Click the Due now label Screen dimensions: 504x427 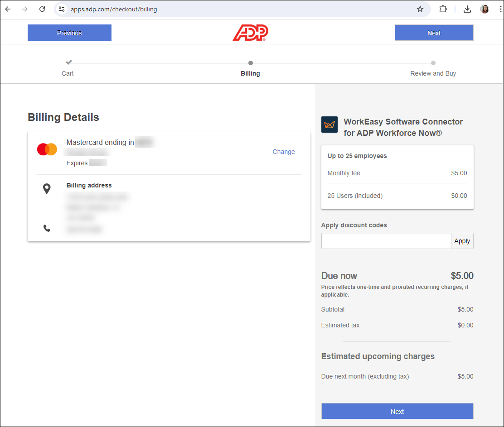pyautogui.click(x=339, y=276)
